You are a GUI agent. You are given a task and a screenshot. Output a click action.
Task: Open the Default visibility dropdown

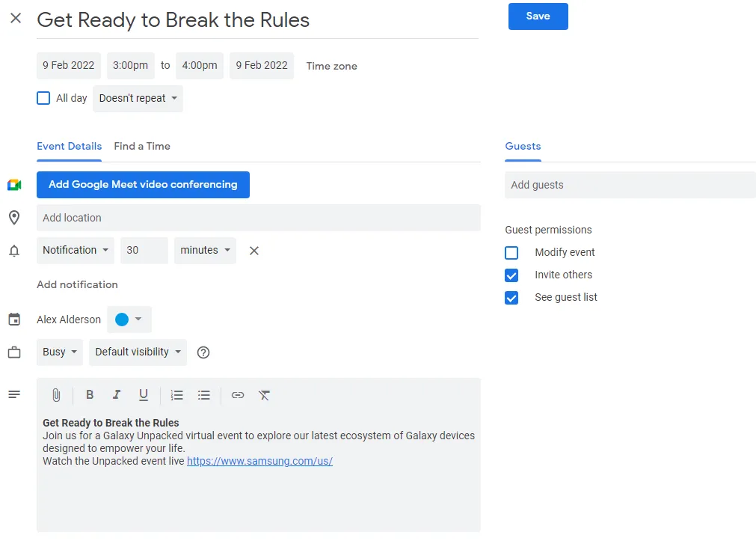(x=138, y=352)
